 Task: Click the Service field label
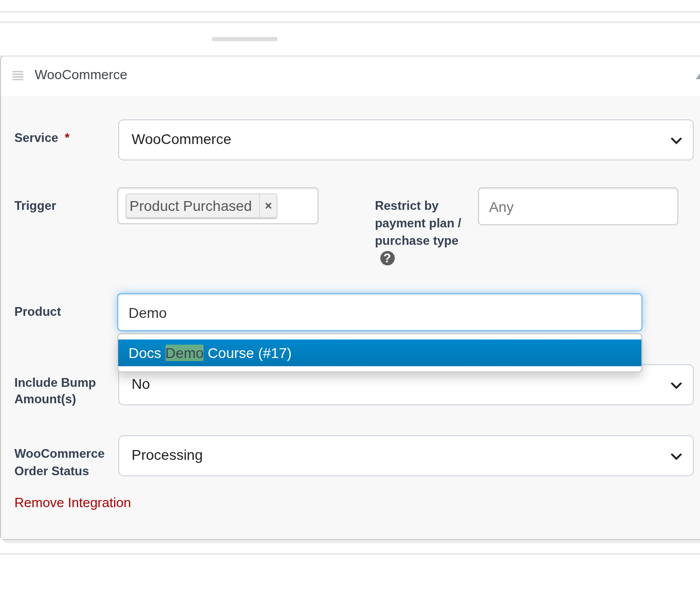[36, 138]
